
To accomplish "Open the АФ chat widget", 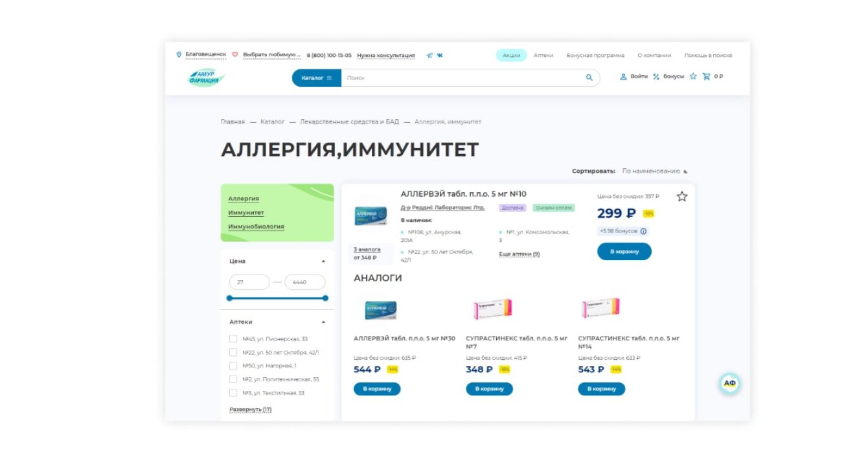I will (x=729, y=384).
